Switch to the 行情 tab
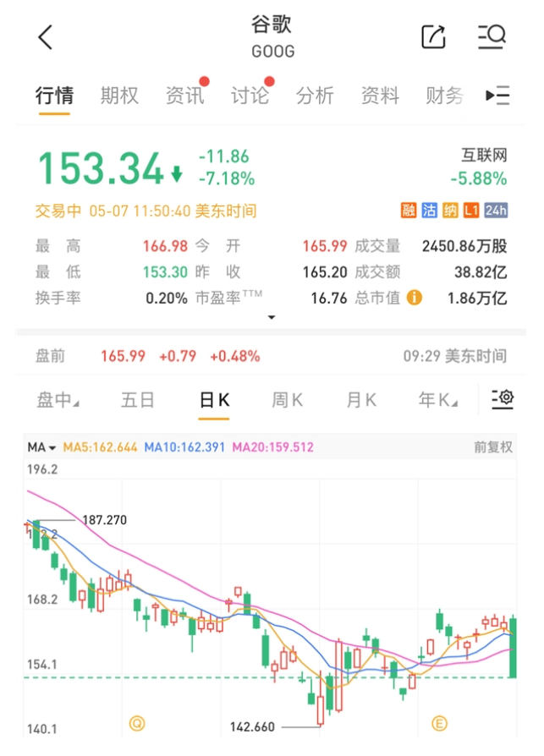Viewport: 544px width, 756px height. (54, 95)
